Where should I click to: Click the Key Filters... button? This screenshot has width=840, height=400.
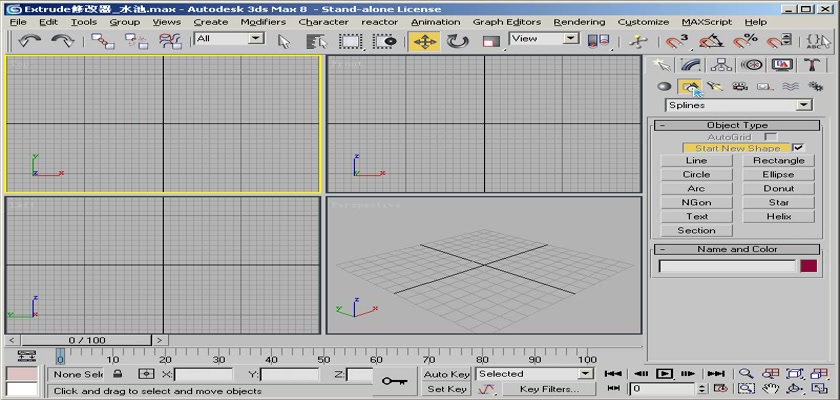pos(549,389)
